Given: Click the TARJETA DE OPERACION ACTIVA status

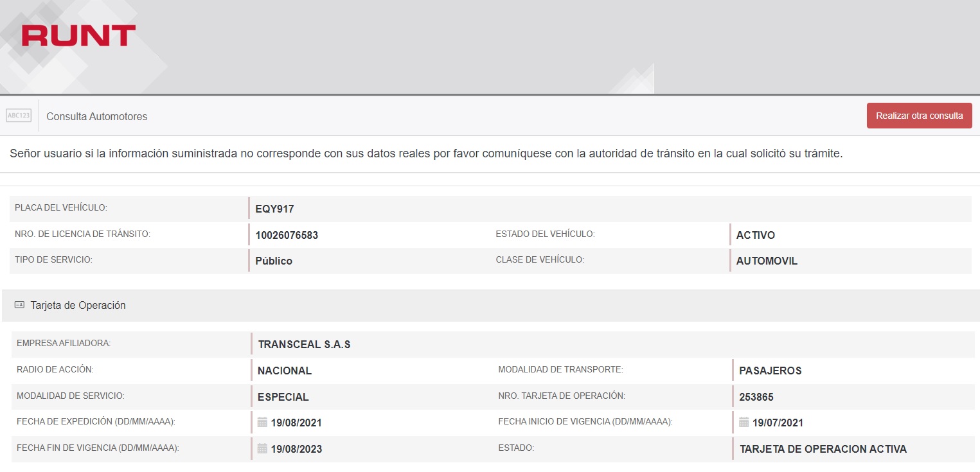Looking at the screenshot, I should 823,449.
